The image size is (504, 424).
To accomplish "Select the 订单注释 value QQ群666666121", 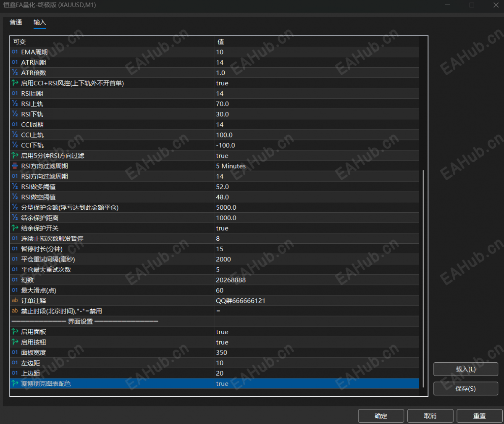I will click(x=241, y=301).
